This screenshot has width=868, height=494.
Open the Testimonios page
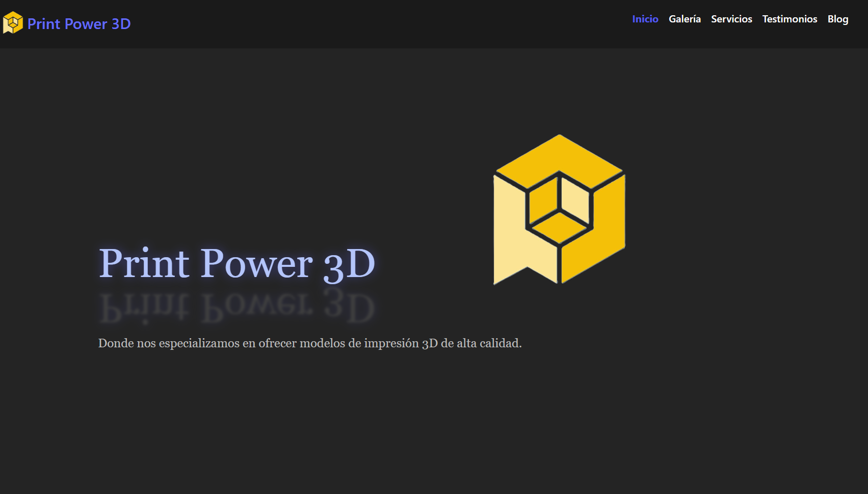pos(790,19)
